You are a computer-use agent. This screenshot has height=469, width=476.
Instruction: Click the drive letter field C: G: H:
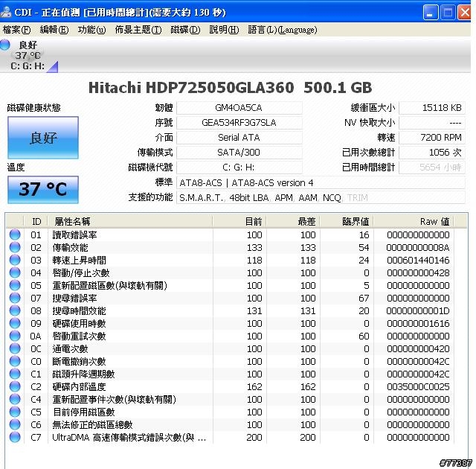click(x=239, y=167)
